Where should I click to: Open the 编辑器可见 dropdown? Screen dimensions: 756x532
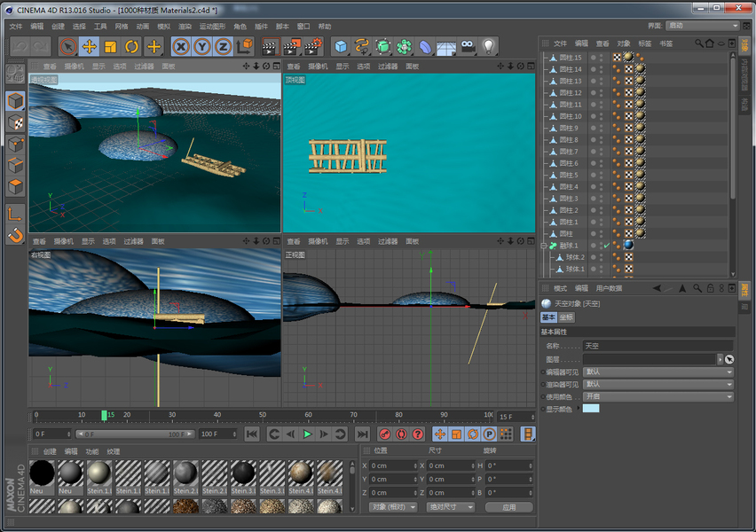point(658,372)
